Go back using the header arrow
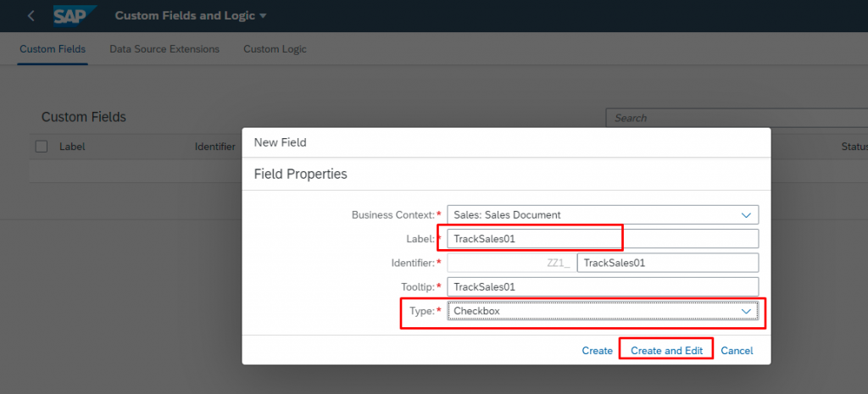This screenshot has height=394, width=868. coord(31,16)
